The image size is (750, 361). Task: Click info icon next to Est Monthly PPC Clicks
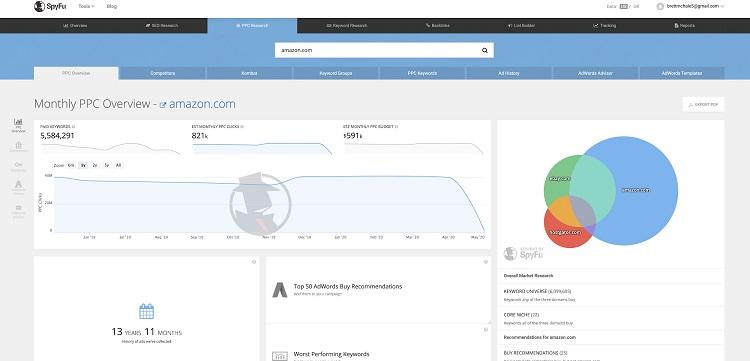coord(242,127)
